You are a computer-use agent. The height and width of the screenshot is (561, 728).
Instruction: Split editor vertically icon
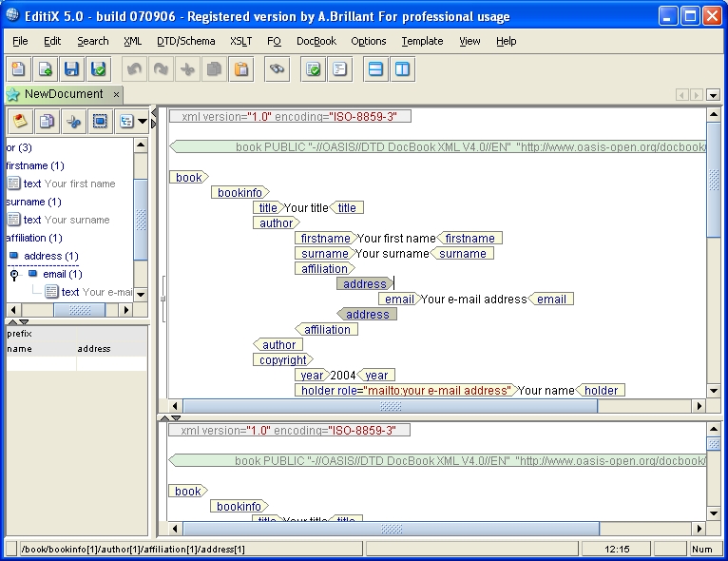point(403,69)
